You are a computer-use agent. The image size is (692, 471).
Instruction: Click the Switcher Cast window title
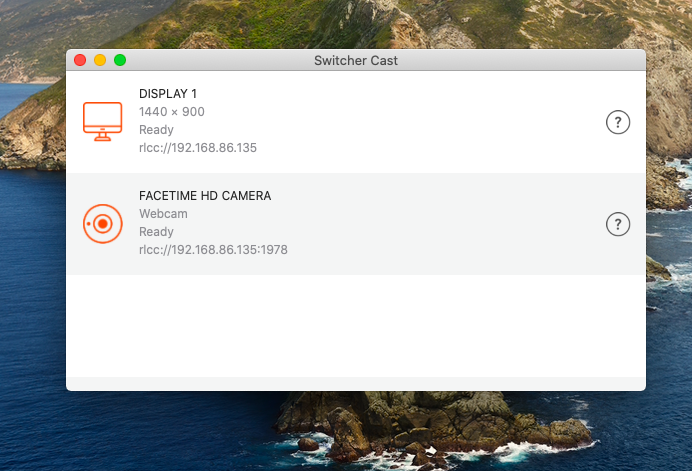point(356,60)
